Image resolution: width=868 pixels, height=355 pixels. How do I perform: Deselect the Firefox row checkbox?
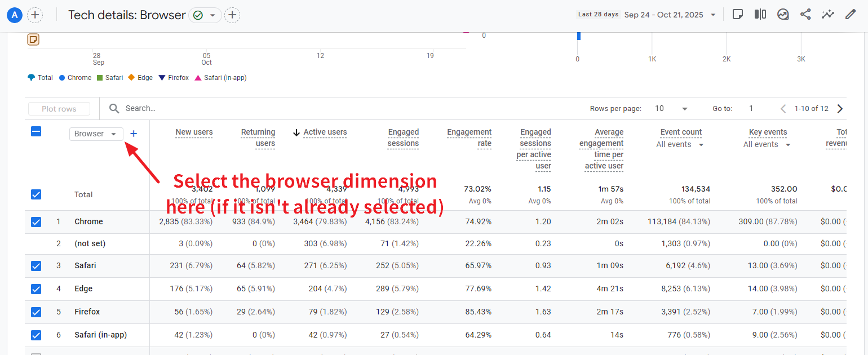[x=36, y=312]
